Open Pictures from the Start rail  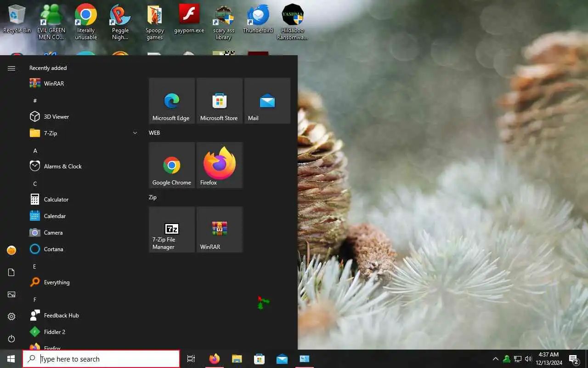point(11,294)
